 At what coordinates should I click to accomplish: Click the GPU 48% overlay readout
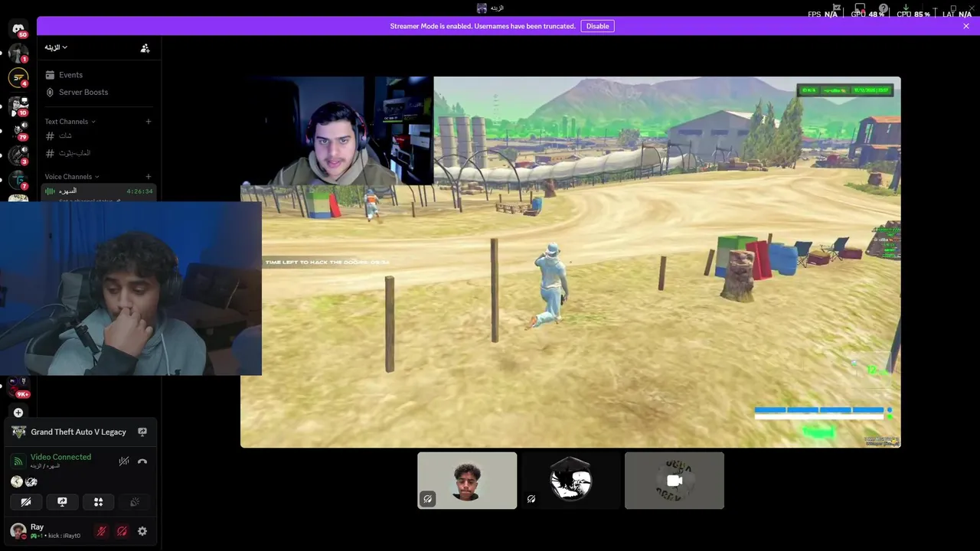868,15
